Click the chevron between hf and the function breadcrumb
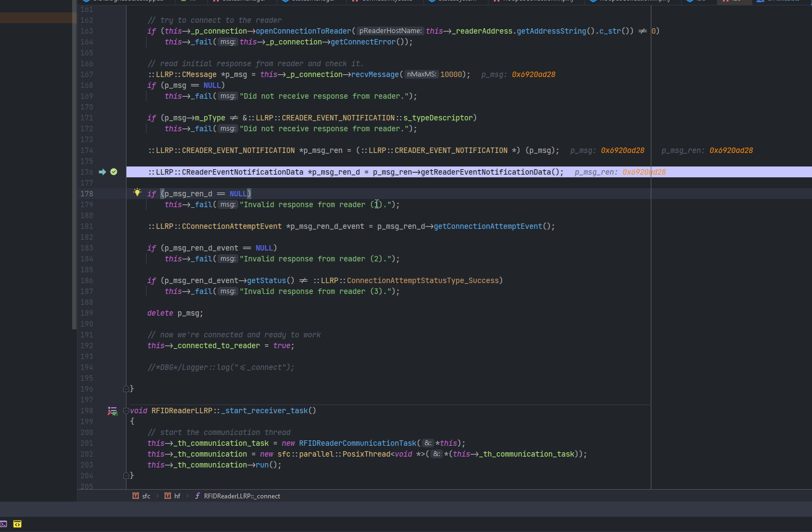This screenshot has height=532, width=812. tap(186, 496)
